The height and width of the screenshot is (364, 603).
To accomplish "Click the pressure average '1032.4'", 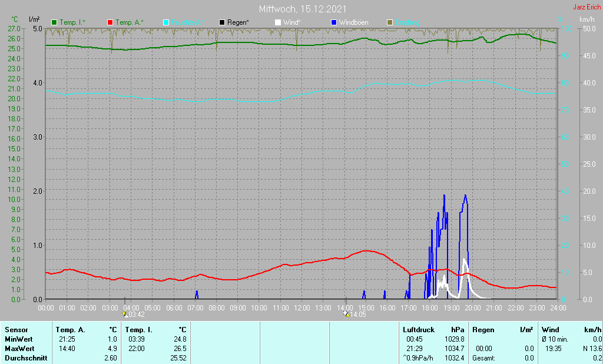I will click(x=455, y=358).
